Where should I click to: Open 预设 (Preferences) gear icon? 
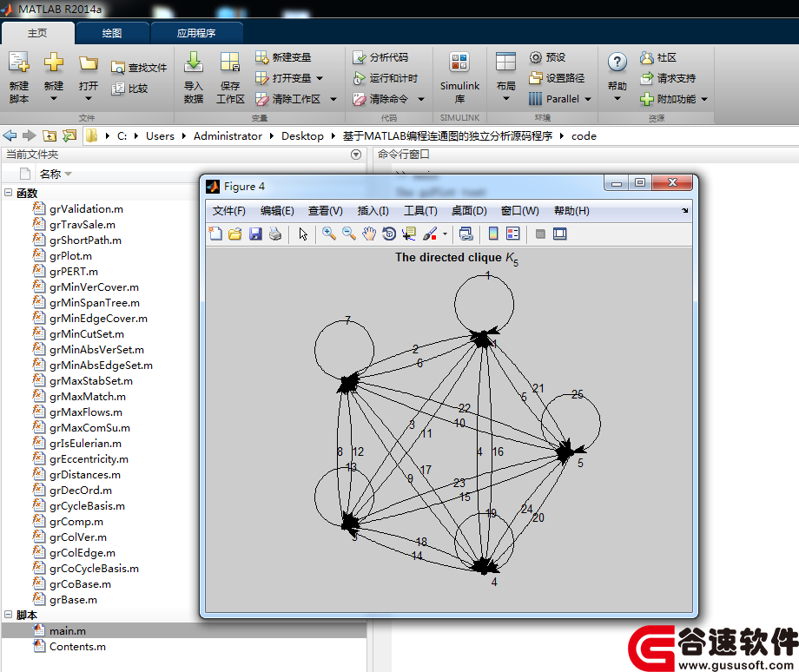pyautogui.click(x=536, y=57)
